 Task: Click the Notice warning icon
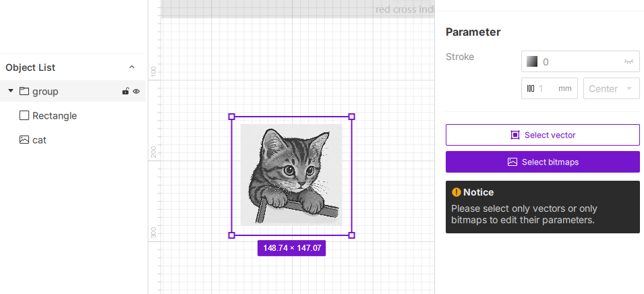click(456, 192)
